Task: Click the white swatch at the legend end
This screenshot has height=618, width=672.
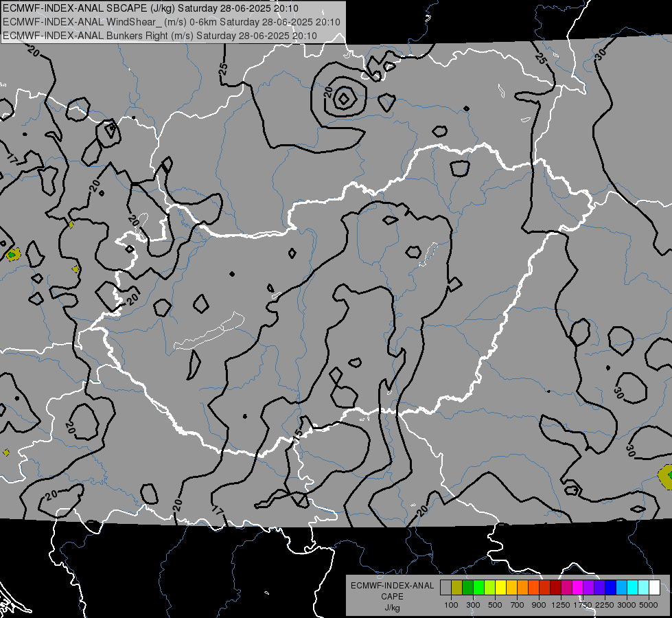Action: coord(654,588)
